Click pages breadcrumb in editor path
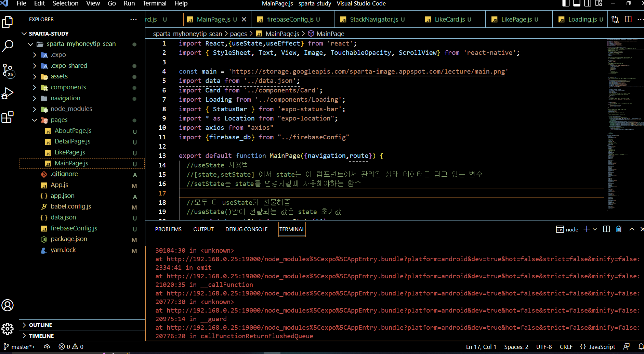This screenshot has width=644, height=354. (238, 34)
